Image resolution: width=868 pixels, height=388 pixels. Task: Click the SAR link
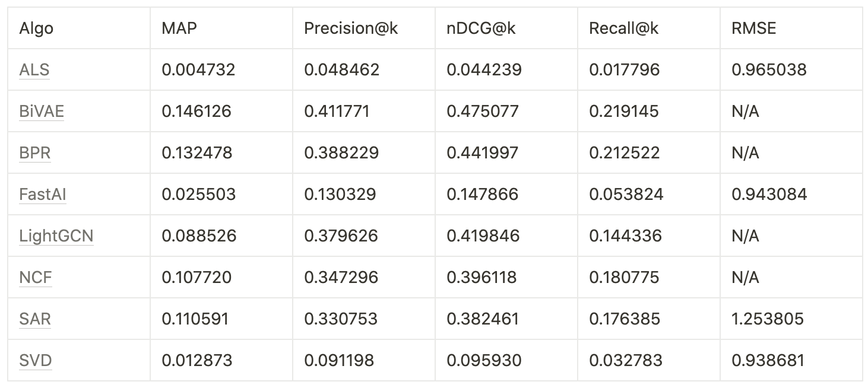click(x=34, y=319)
